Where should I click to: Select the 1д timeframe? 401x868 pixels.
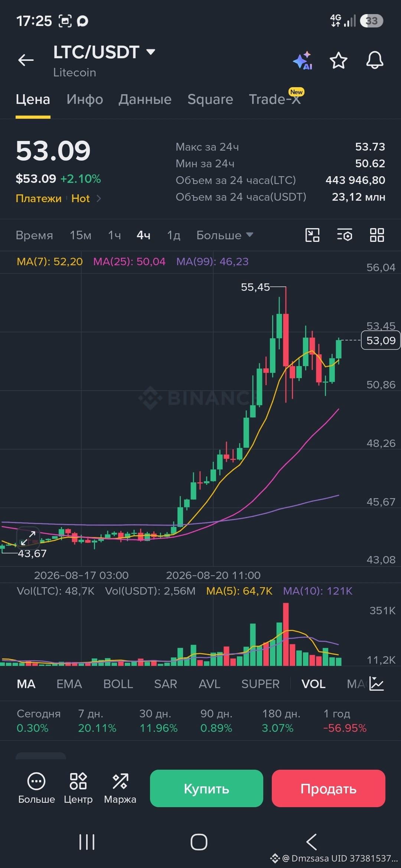(173, 235)
